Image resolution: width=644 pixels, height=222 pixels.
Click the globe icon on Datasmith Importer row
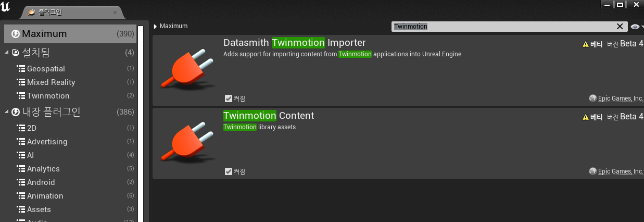[592, 98]
